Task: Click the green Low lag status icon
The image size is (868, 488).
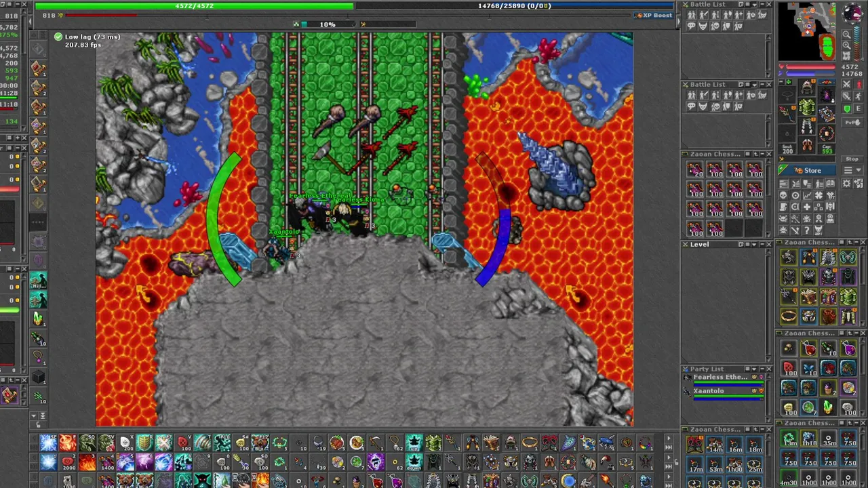Action: click(58, 37)
